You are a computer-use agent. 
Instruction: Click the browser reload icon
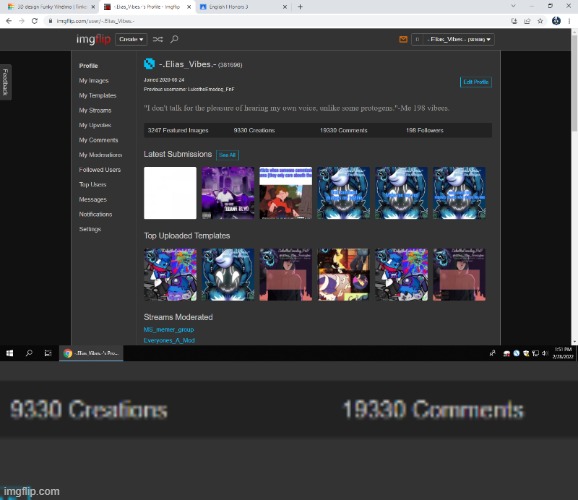coord(35,21)
